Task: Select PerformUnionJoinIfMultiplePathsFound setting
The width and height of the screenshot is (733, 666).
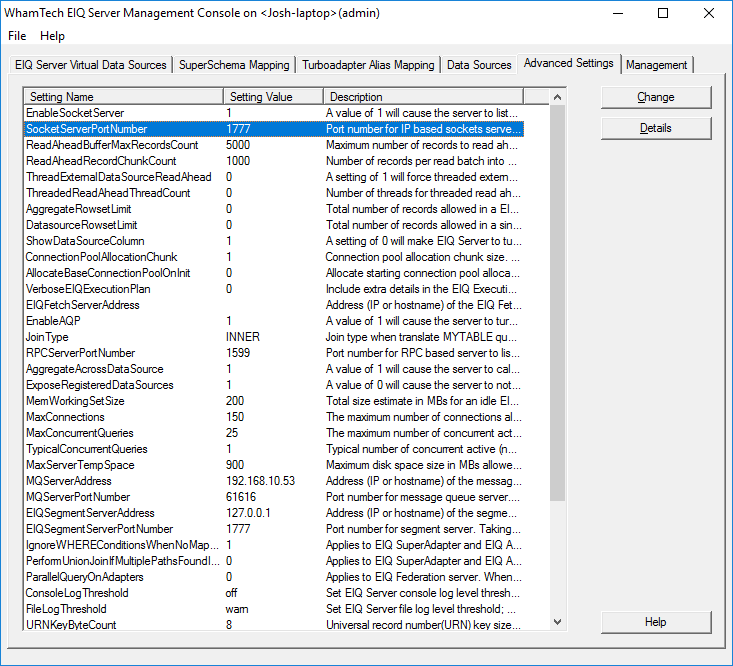Action: (x=273, y=561)
